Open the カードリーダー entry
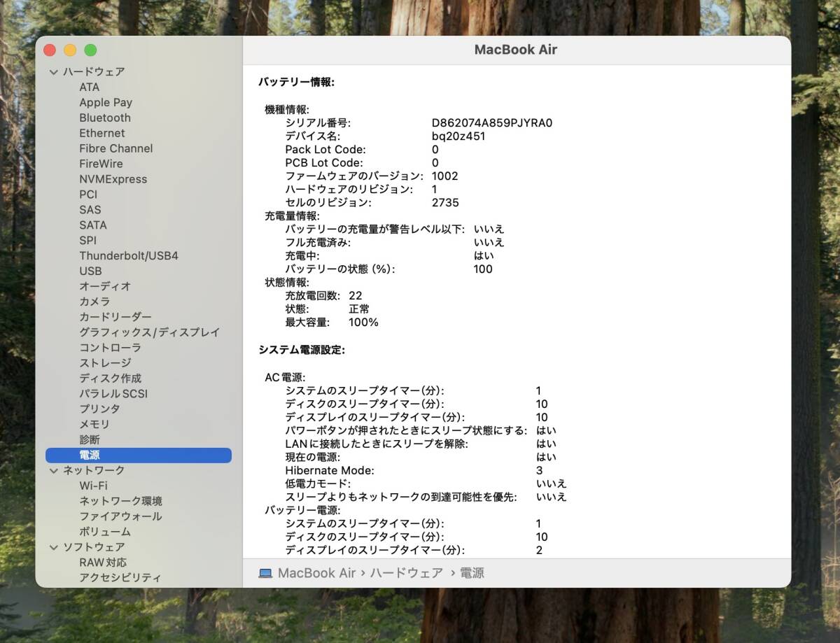Image resolution: width=840 pixels, height=643 pixels. [x=115, y=317]
